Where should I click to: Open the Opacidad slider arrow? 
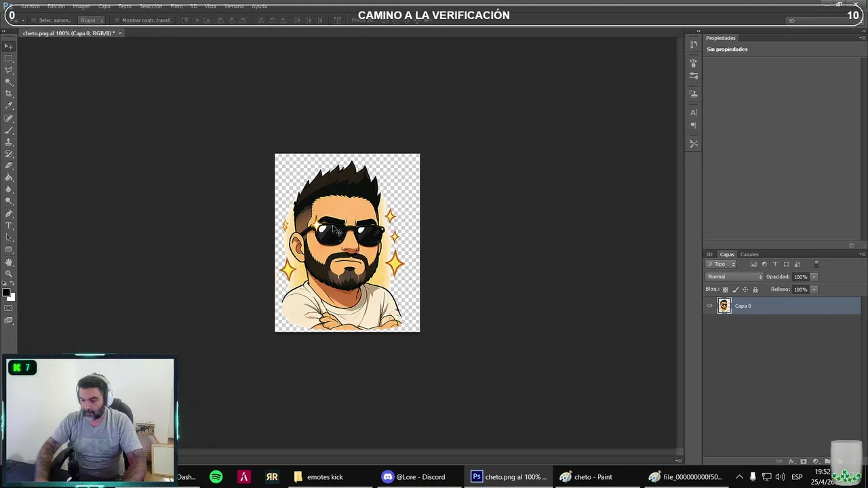pyautogui.click(x=814, y=277)
